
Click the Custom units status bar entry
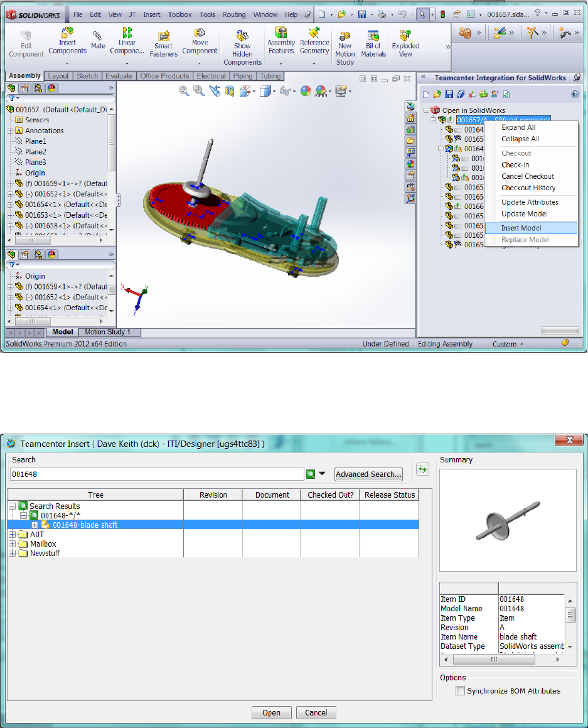point(507,343)
